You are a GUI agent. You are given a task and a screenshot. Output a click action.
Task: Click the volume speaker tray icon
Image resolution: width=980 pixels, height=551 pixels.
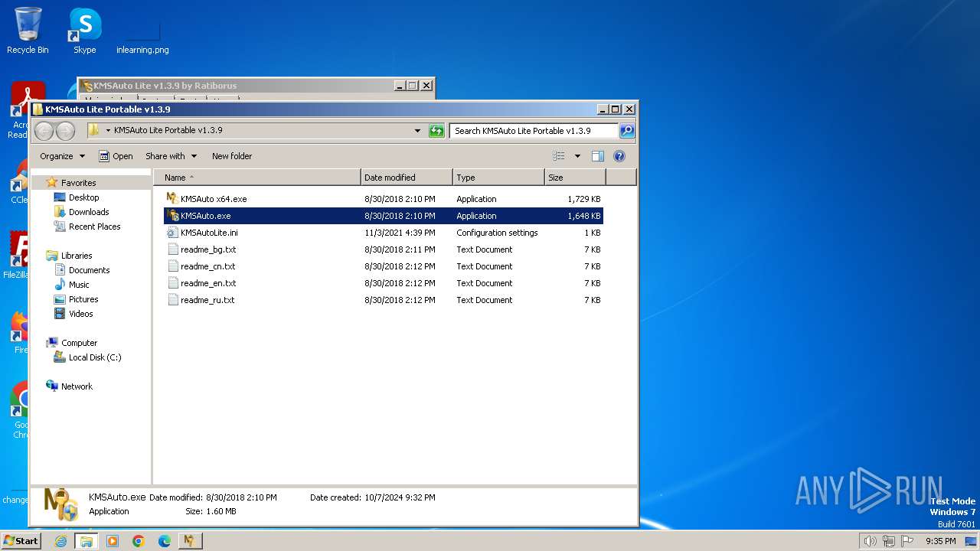(x=870, y=541)
